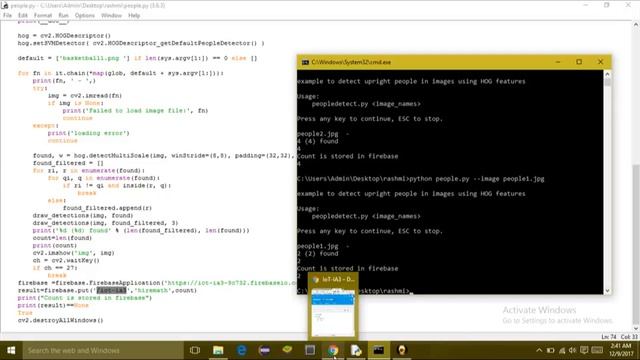This screenshot has height=360, width=640.
Task: Open File Explorer from the taskbar
Action: click(x=218, y=350)
